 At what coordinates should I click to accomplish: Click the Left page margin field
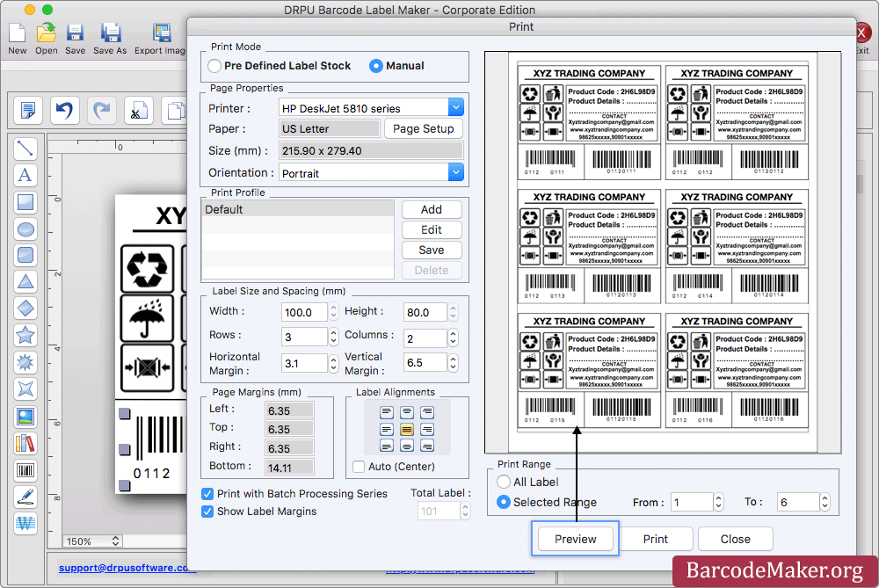pos(289,410)
